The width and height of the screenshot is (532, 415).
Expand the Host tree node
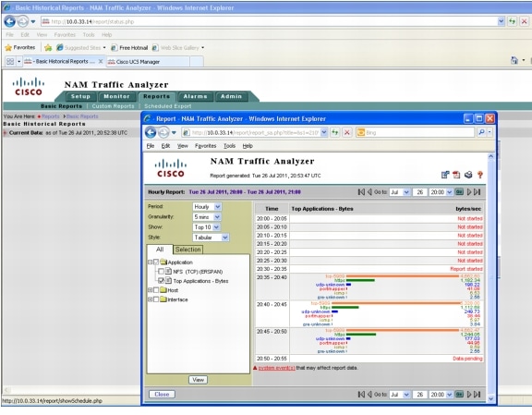[150, 290]
